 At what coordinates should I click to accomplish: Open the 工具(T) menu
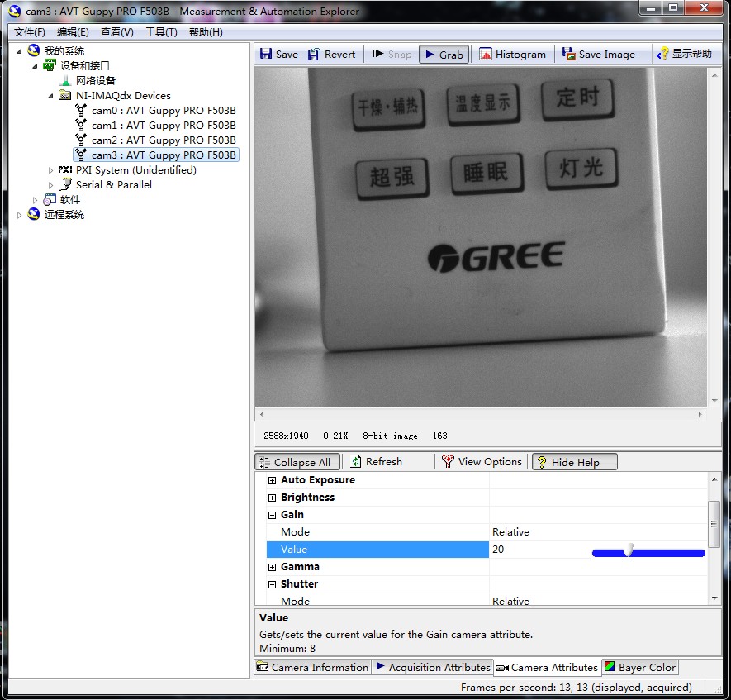[x=161, y=32]
